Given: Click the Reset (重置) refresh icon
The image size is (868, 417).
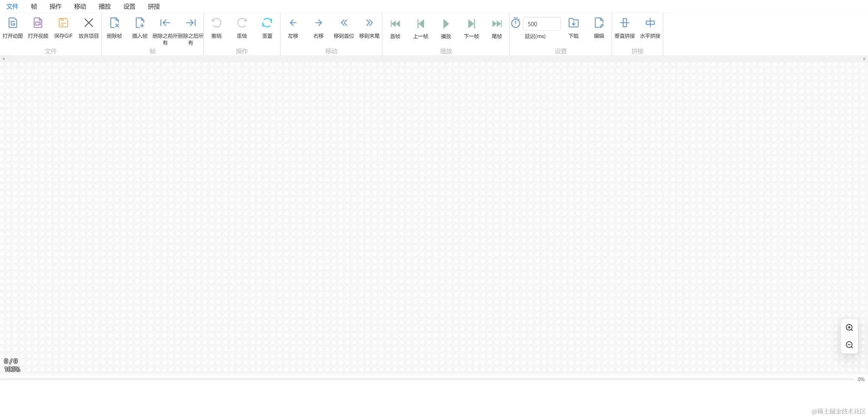Looking at the screenshot, I should [267, 23].
